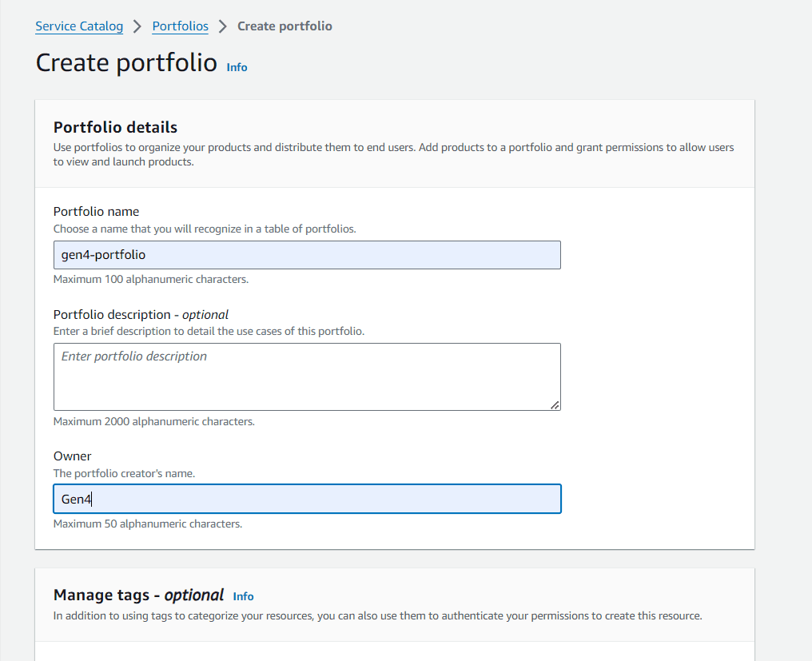Click into the Enter portfolio description textarea
The image size is (812, 661).
[x=307, y=376]
